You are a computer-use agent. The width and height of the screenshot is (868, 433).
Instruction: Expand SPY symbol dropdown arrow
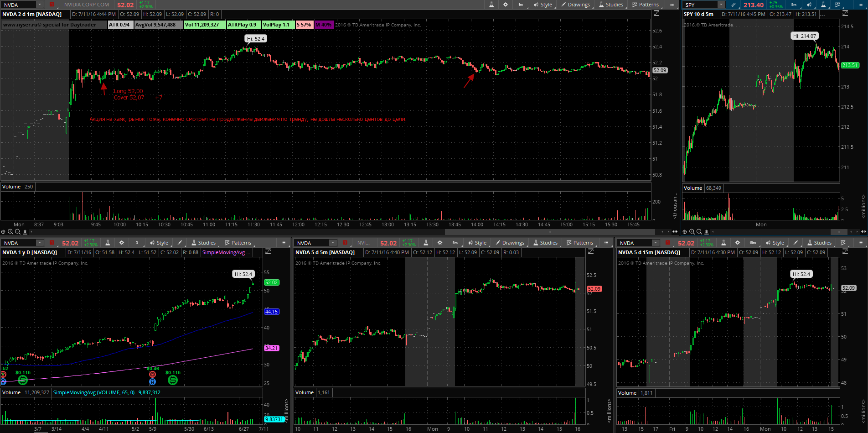(721, 5)
